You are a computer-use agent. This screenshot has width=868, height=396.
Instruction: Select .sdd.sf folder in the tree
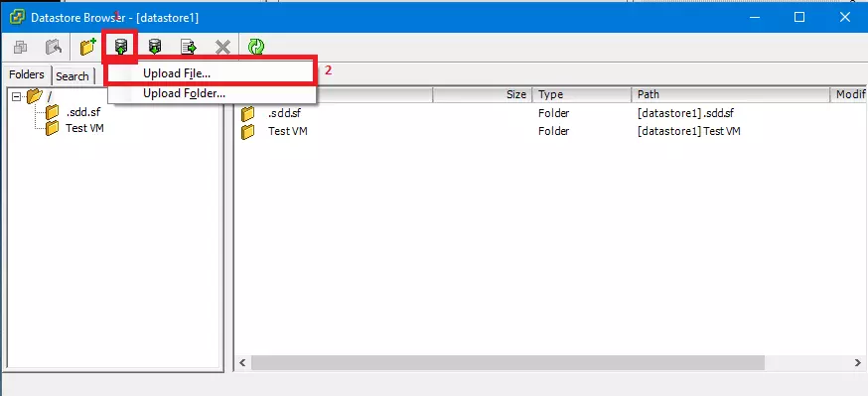pos(83,112)
